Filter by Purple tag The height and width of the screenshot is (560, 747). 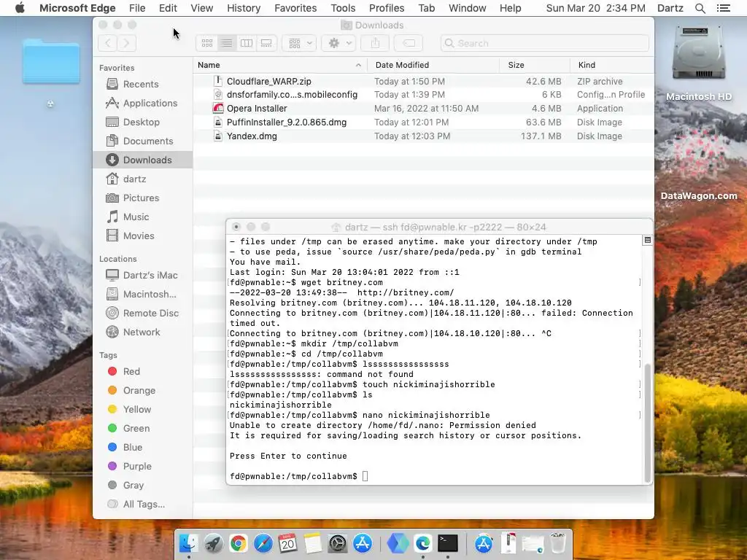142,467
